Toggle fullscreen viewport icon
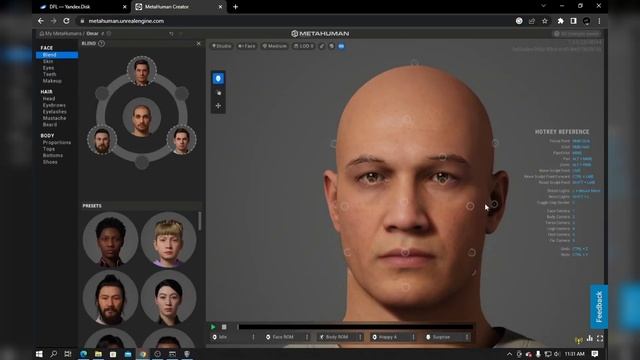Viewport: 640px width, 360px height. click(x=600, y=338)
